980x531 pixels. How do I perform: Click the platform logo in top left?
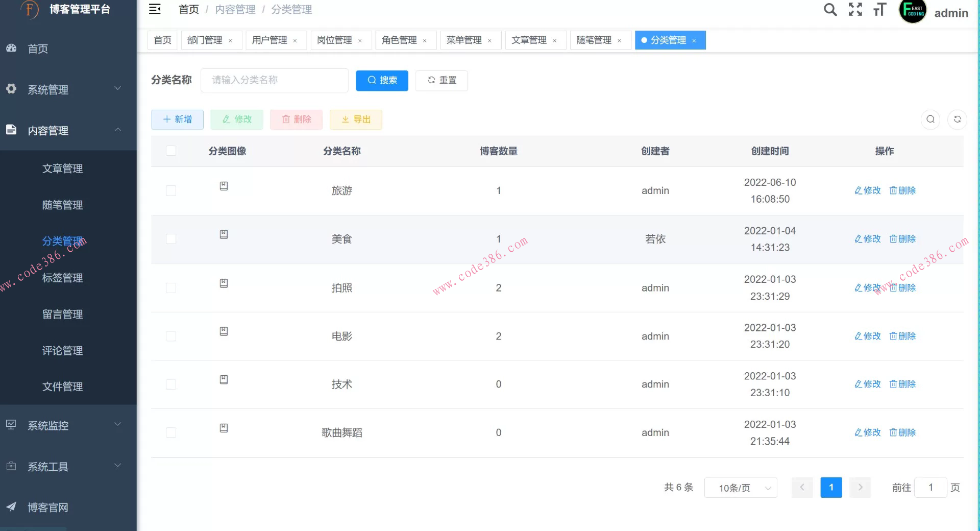(29, 10)
